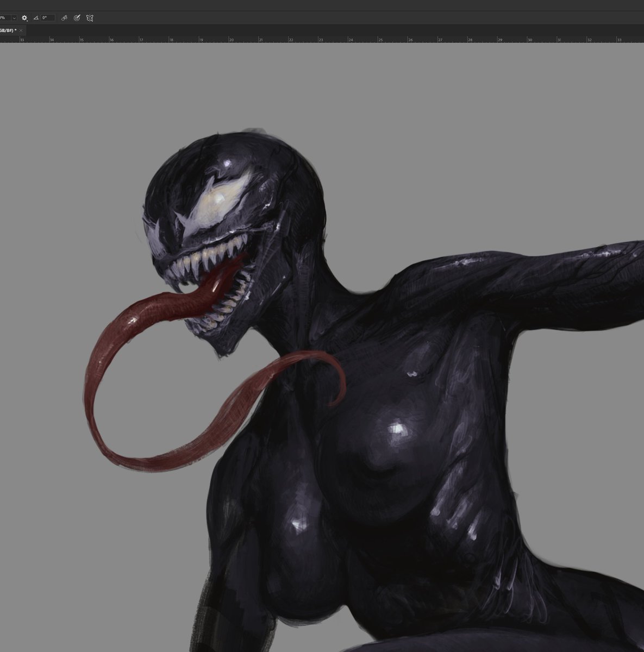The image size is (644, 652).
Task: Toggle pressure for size target icon
Action: point(77,18)
